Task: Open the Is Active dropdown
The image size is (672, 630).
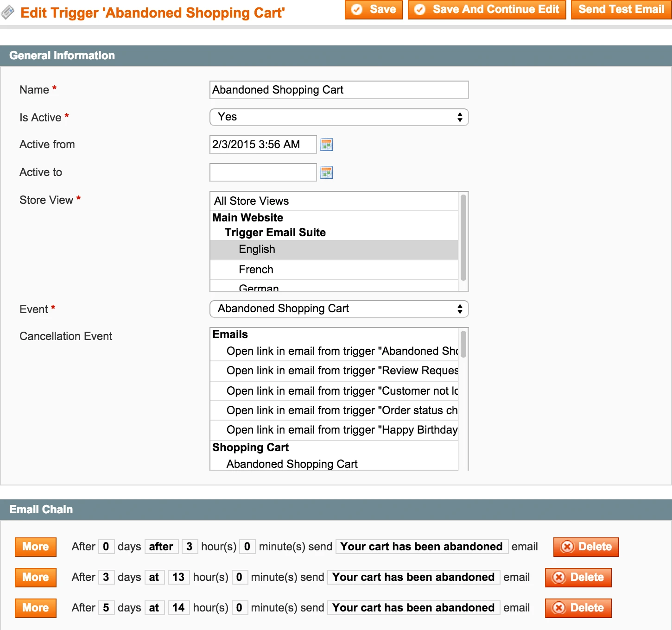Action: 339,117
